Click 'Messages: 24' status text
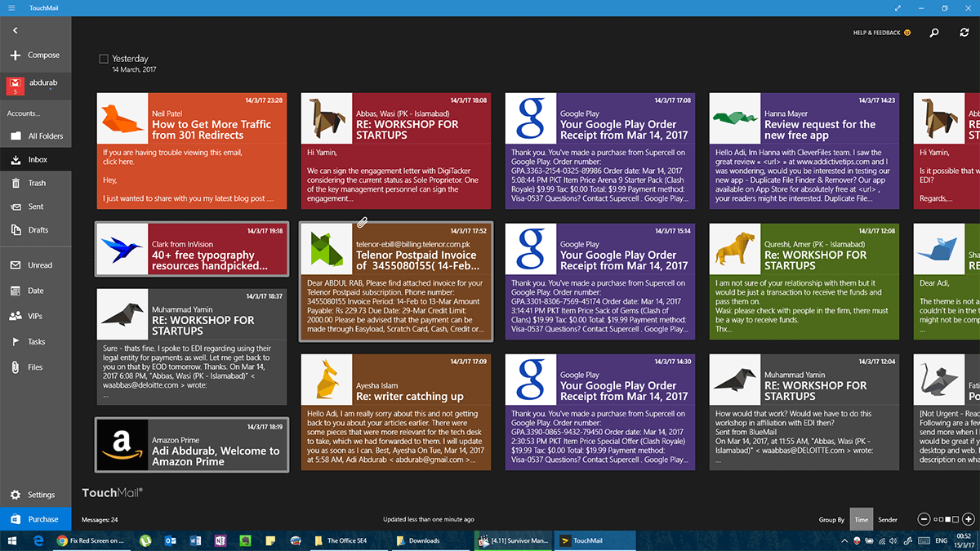The height and width of the screenshot is (551, 980). pos(100,519)
